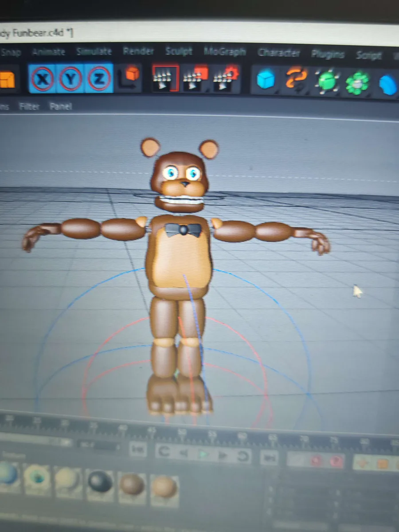Open the Sculpt menu
The width and height of the screenshot is (399, 532).
tap(179, 51)
